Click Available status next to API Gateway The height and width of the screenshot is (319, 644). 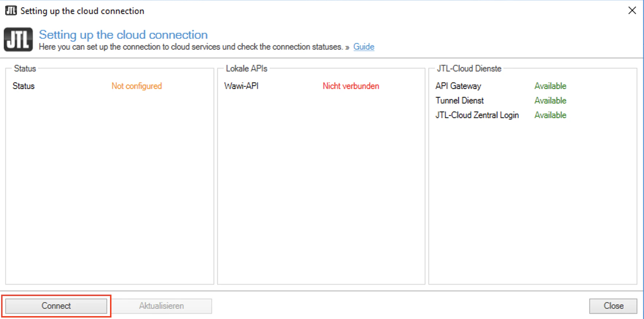pyautogui.click(x=550, y=86)
